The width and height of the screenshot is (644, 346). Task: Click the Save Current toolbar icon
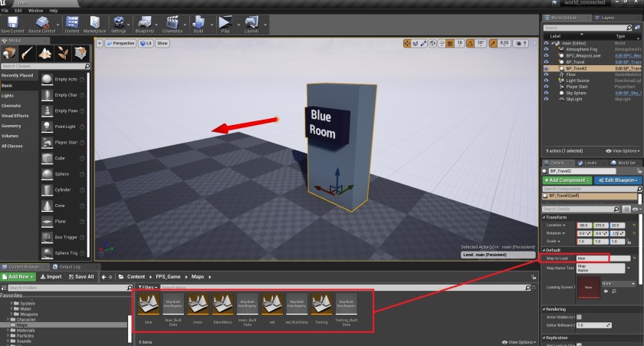[x=12, y=25]
